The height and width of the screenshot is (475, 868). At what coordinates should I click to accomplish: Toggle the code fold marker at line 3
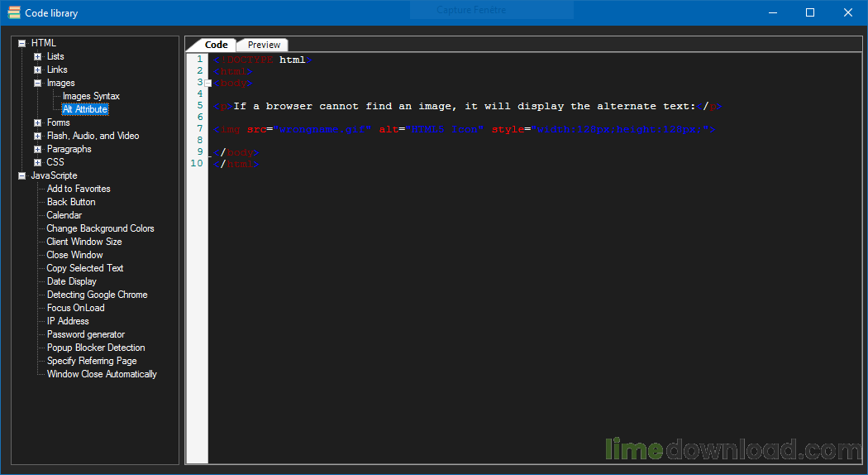208,84
